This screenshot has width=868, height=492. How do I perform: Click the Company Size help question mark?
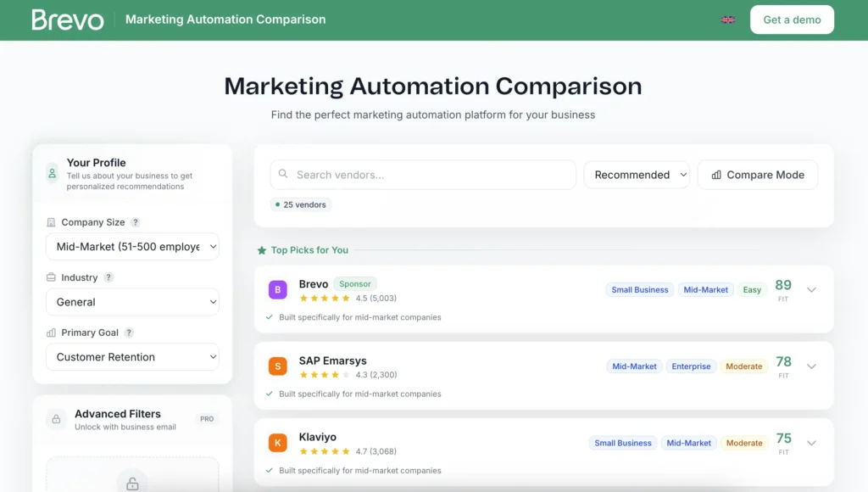click(x=135, y=222)
